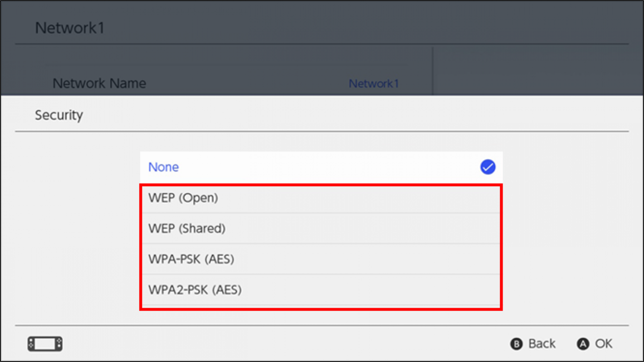Screen dimensions: 644x362
Task: Click the Switch console icon
Action: click(x=45, y=344)
